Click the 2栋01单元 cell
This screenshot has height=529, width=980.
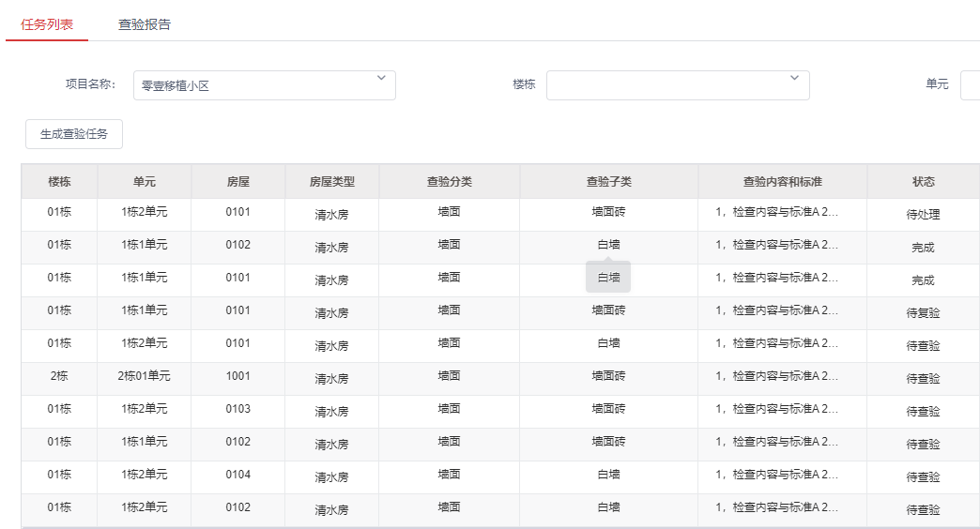(x=144, y=376)
